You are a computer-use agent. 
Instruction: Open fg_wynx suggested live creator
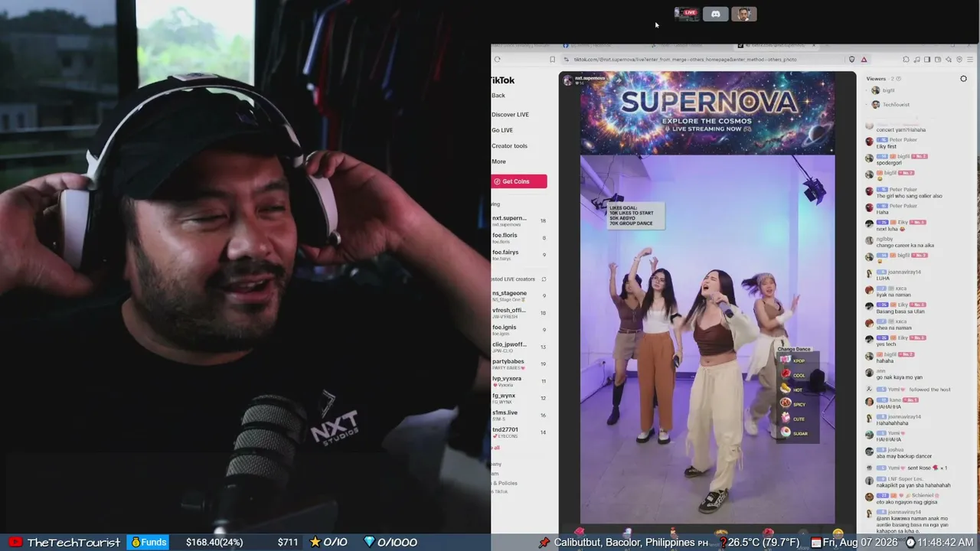point(519,398)
